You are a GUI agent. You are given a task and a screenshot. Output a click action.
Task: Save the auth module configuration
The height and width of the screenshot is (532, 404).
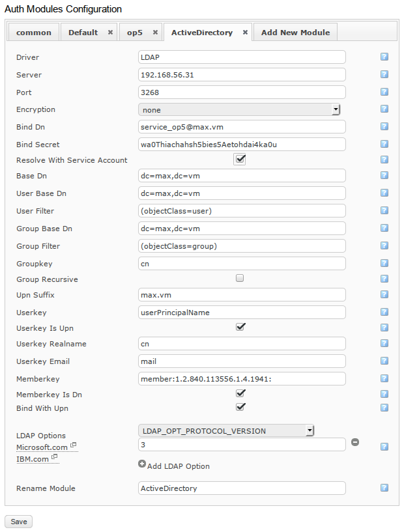[x=19, y=522]
